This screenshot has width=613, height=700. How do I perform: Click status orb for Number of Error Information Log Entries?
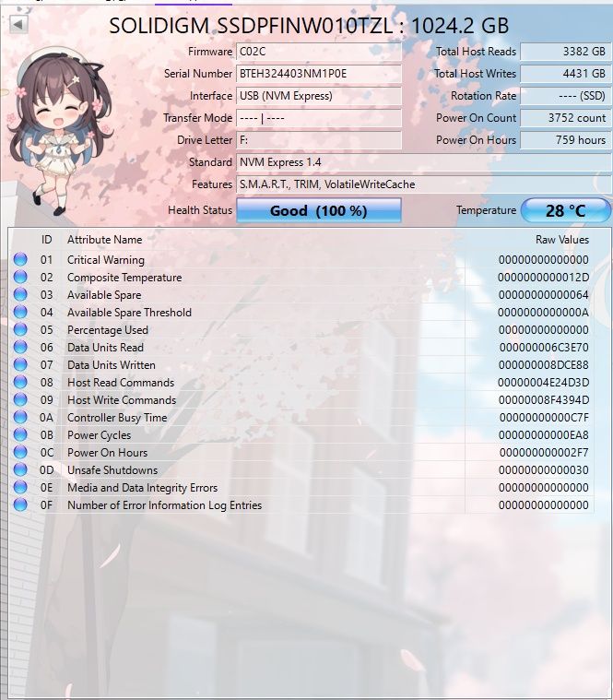pos(20,504)
